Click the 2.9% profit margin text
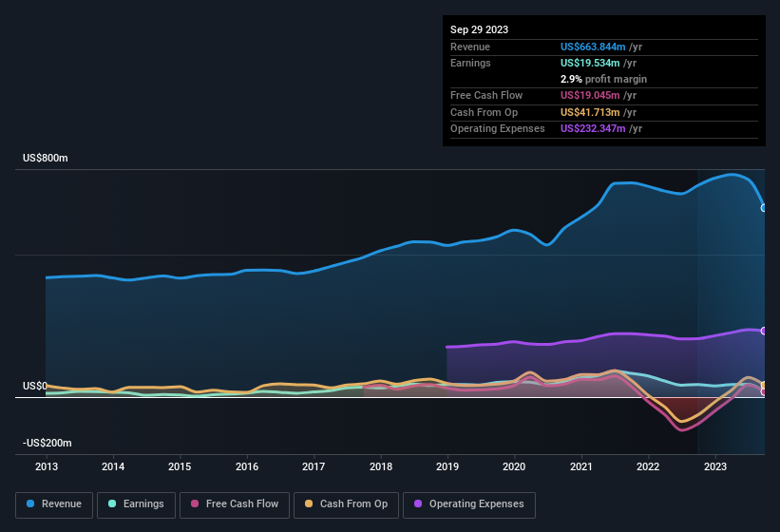780x532 pixels. point(603,79)
